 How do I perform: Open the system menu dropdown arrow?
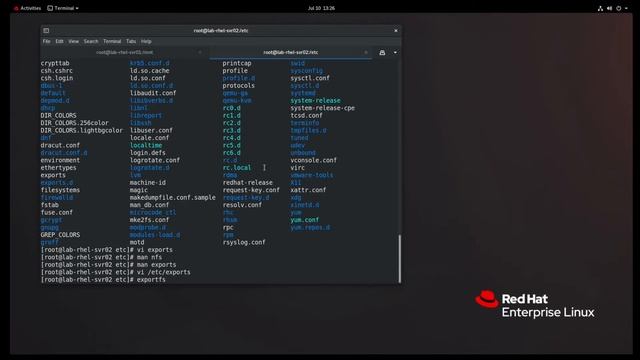pos(626,8)
